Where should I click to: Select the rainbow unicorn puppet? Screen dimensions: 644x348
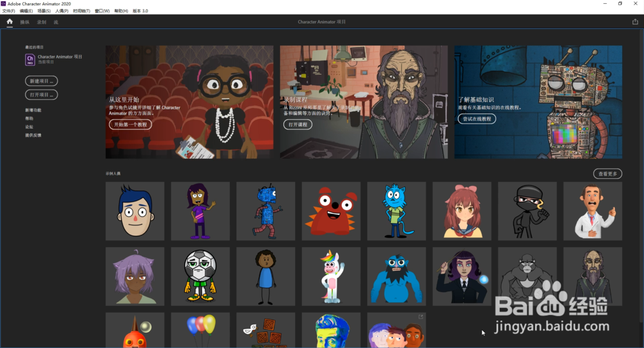[x=331, y=276]
